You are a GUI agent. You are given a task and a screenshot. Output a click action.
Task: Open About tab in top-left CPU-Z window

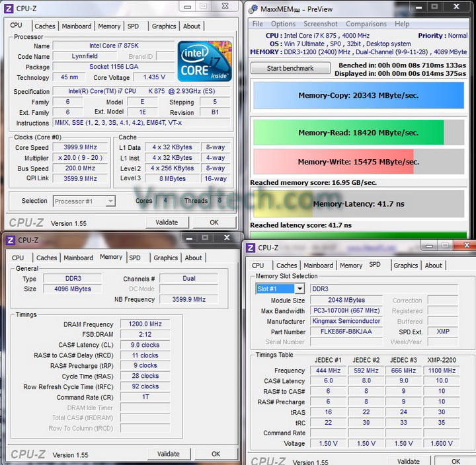[192, 26]
